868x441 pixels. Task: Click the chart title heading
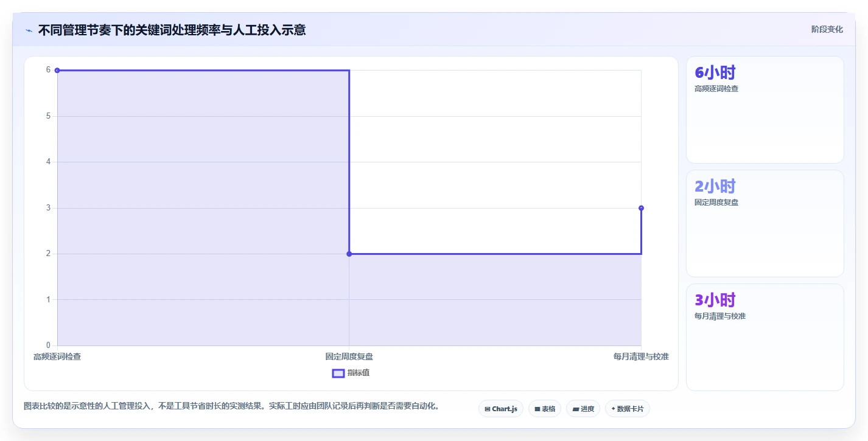coord(172,30)
